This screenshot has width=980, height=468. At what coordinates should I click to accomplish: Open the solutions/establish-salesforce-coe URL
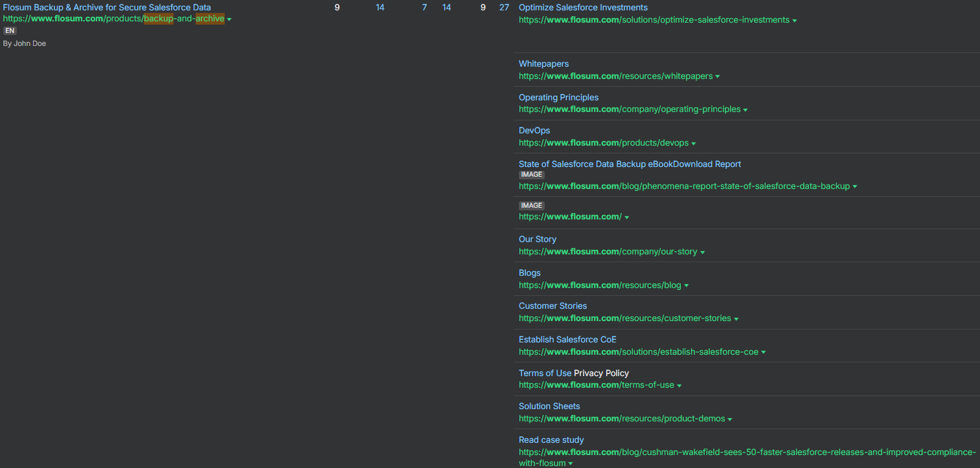coord(639,352)
